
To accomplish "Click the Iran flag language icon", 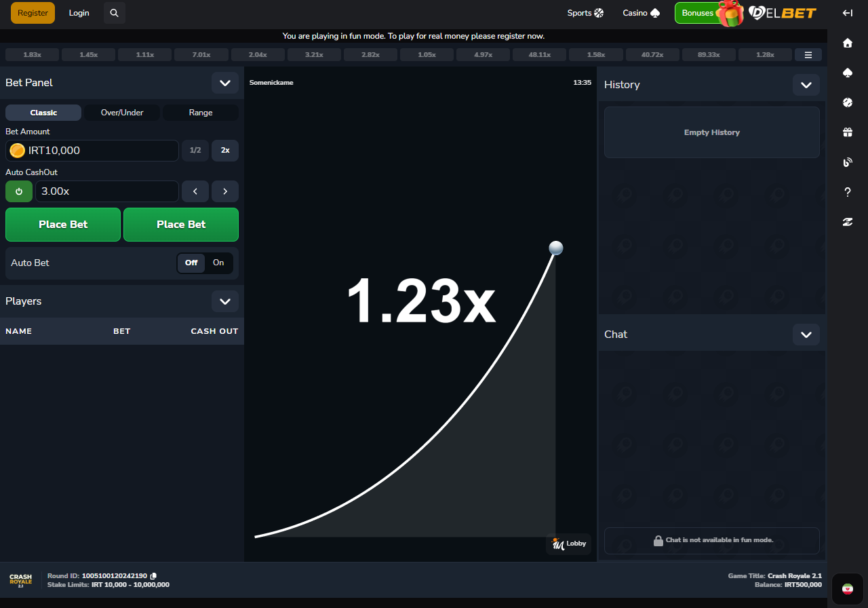I will point(847,588).
